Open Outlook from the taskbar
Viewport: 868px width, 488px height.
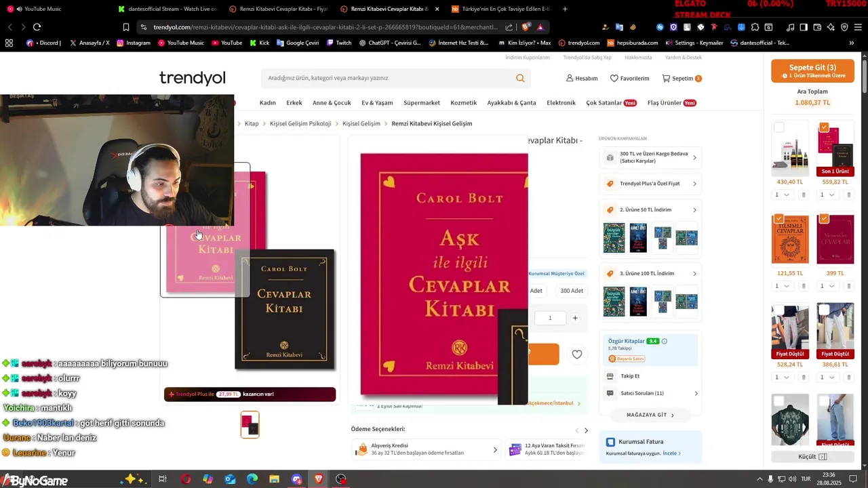coord(230,479)
